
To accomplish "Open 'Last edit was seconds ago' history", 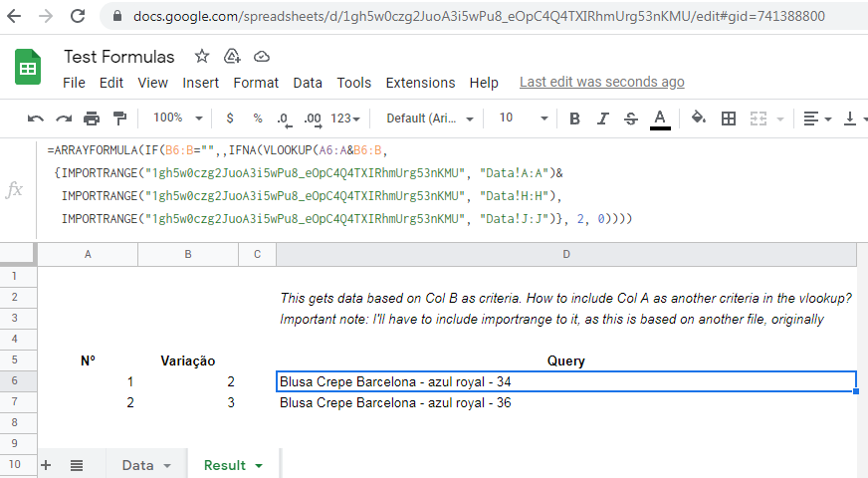I will 602,82.
